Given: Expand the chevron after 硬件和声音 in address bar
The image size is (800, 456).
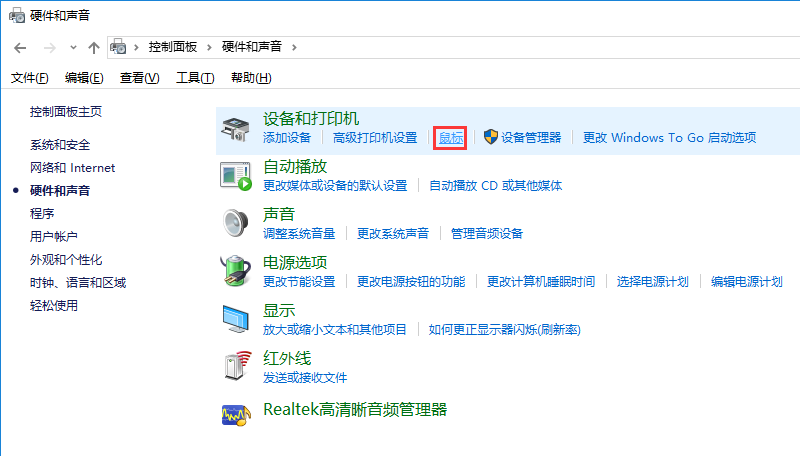Looking at the screenshot, I should [294, 47].
